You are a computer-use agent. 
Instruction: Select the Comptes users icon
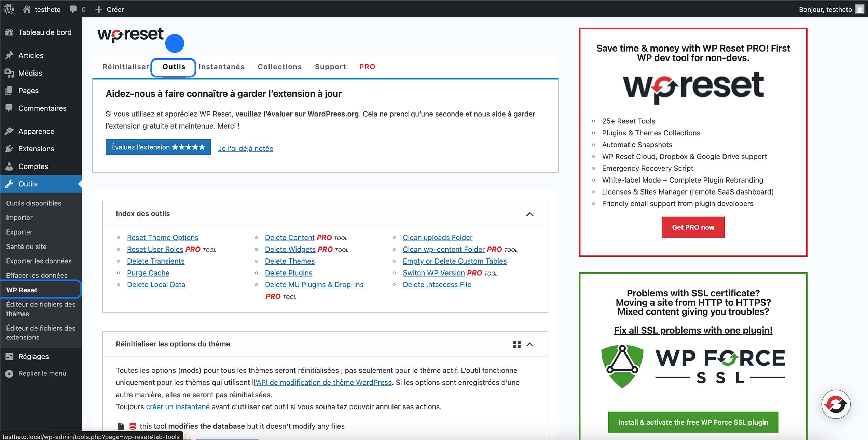tap(9, 166)
